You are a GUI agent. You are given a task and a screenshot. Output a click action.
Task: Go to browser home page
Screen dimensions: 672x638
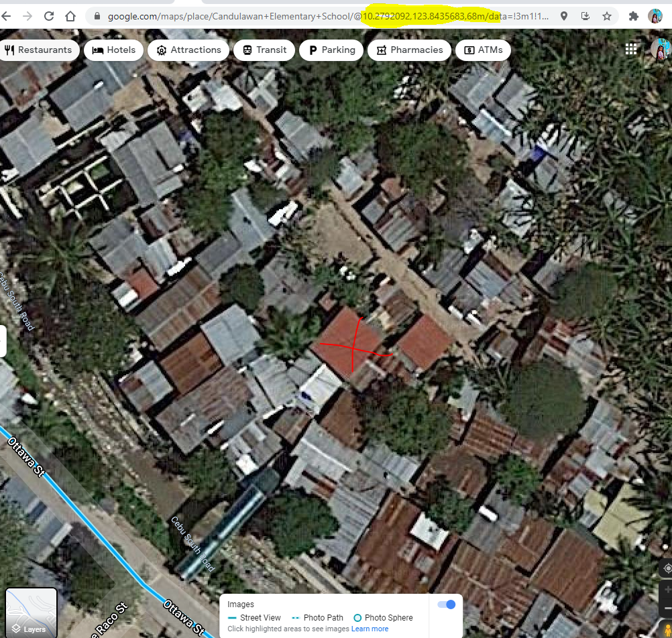[x=70, y=16]
